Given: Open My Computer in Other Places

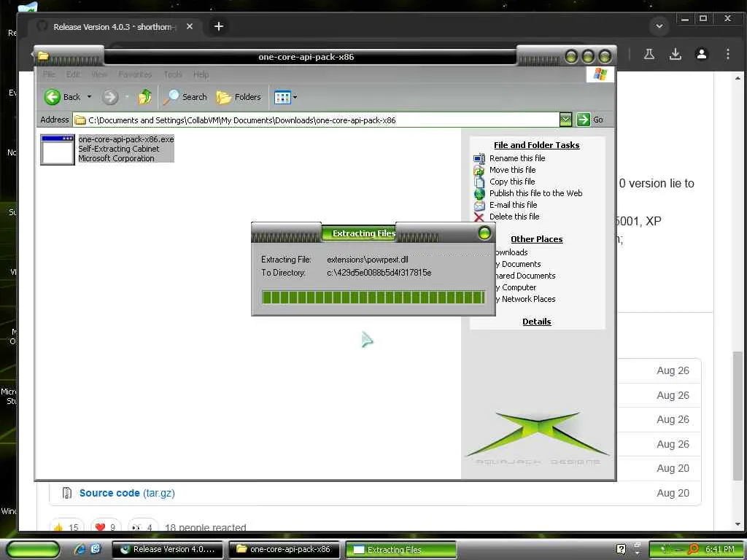Looking at the screenshot, I should point(516,287).
